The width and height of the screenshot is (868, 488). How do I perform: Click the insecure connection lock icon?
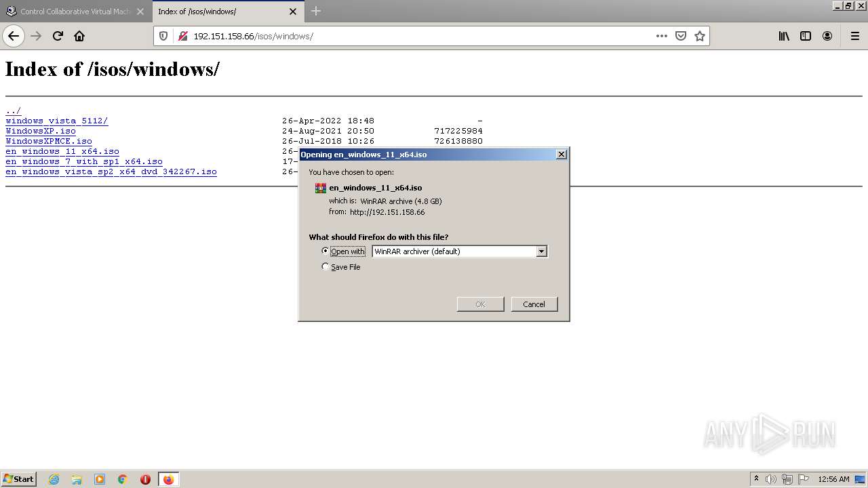pyautogui.click(x=182, y=36)
